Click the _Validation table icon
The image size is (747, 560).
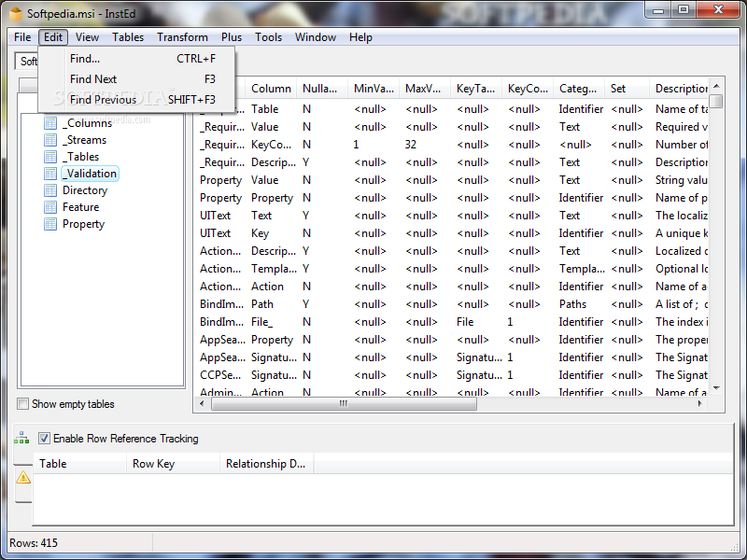pyautogui.click(x=50, y=174)
